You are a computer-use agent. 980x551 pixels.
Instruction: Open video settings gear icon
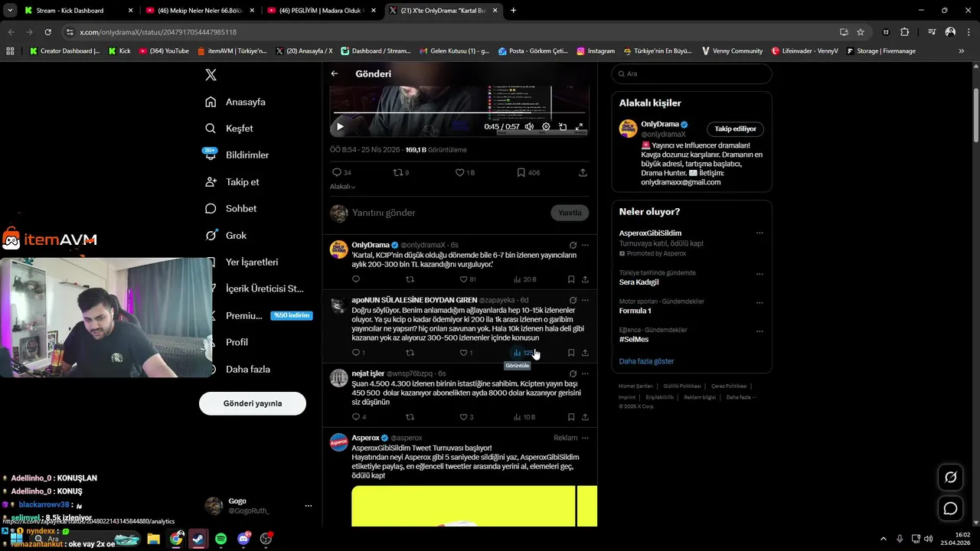point(546,127)
